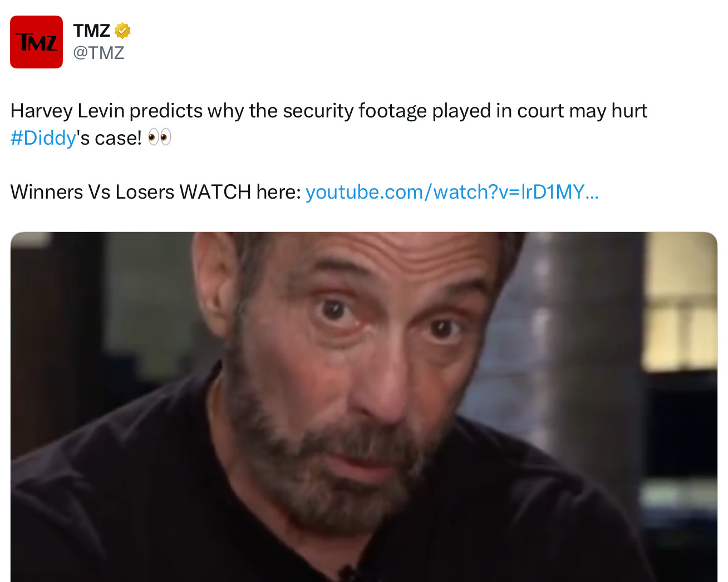Open the #Diddy hashtag
Screen dimensions: 728x582
pos(43,137)
